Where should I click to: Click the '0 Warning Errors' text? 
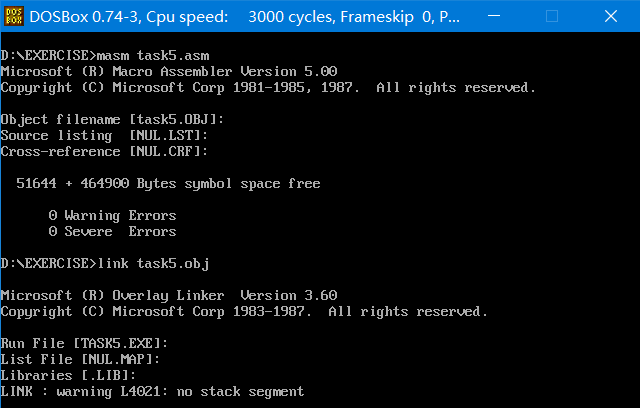[x=112, y=215]
